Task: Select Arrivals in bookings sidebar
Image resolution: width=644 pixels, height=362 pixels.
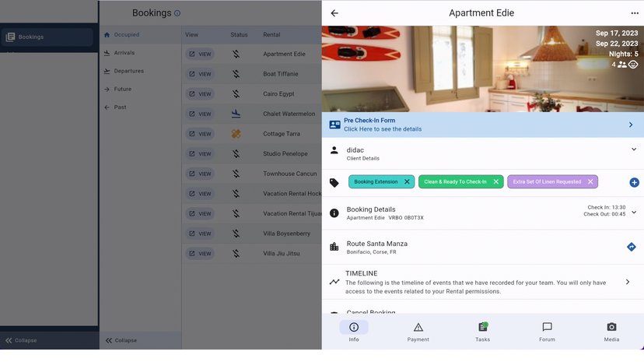Action: pos(124,53)
